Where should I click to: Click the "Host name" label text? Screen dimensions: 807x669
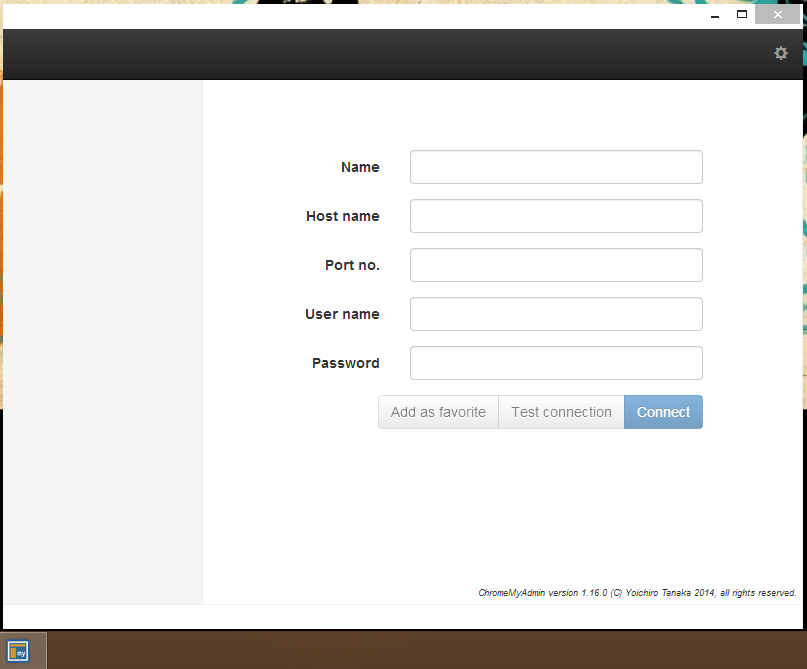point(342,216)
